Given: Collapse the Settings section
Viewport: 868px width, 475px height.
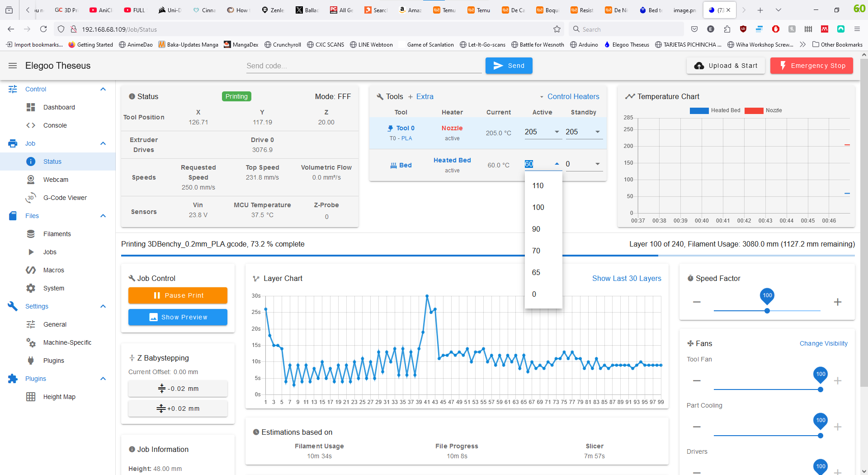Looking at the screenshot, I should coord(103,306).
